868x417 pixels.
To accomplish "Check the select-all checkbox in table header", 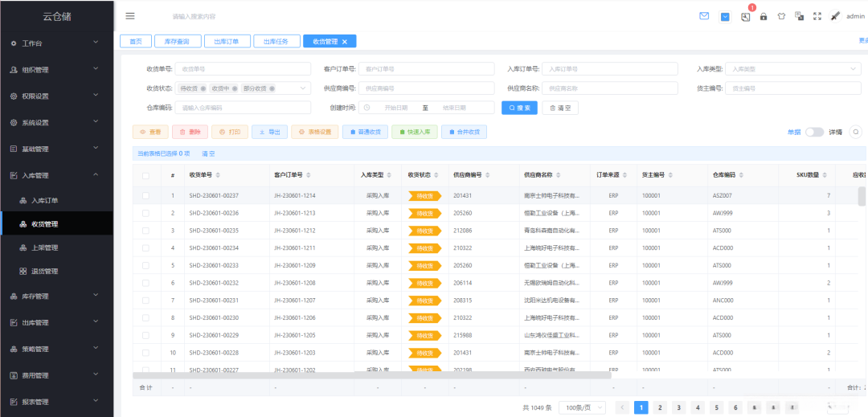I will click(145, 175).
